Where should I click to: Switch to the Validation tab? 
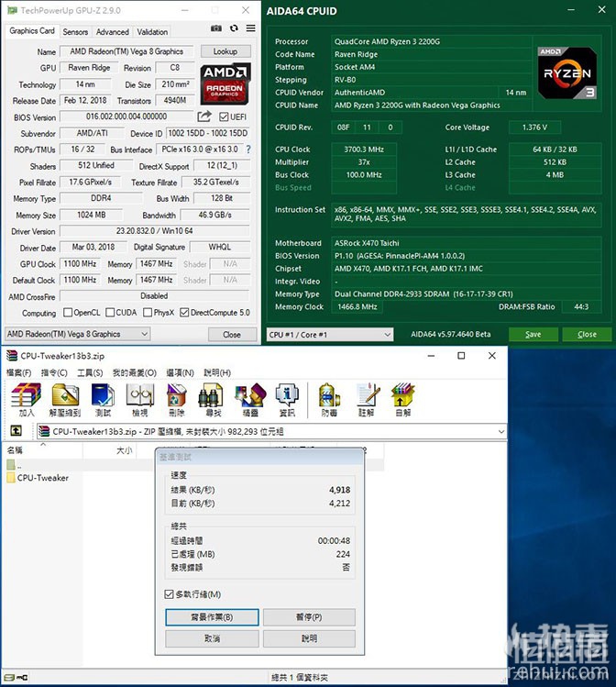tap(152, 32)
